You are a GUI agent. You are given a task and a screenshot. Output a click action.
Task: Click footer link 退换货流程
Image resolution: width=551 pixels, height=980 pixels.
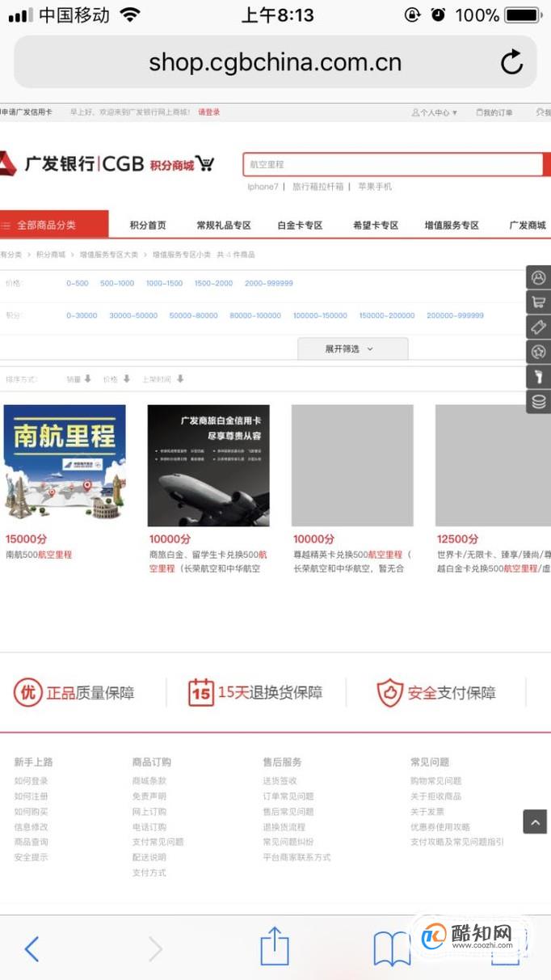pos(284,827)
